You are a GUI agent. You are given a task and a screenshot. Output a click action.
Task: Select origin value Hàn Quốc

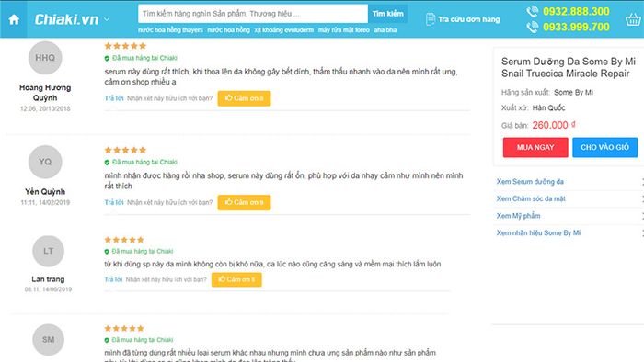548,108
